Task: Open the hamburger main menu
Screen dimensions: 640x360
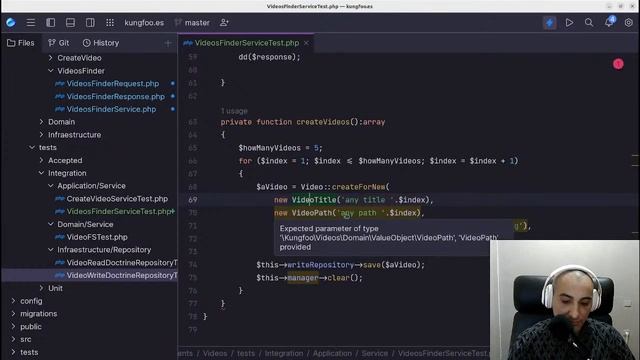Action: pos(31,22)
